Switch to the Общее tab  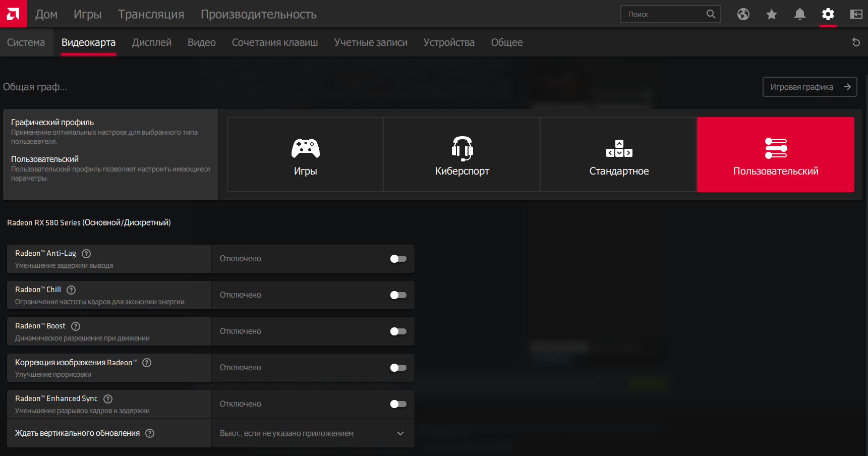click(x=507, y=42)
